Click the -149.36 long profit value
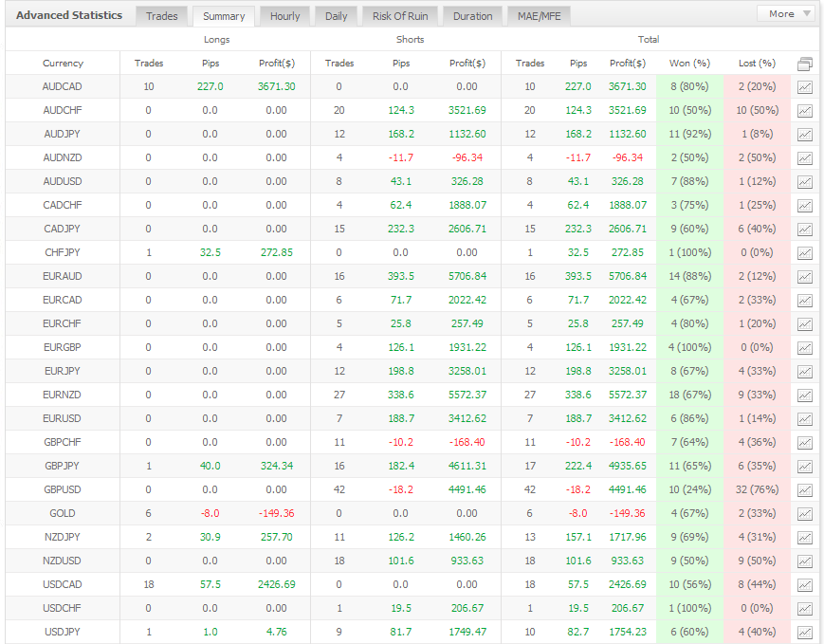The image size is (824, 644). pyautogui.click(x=277, y=514)
